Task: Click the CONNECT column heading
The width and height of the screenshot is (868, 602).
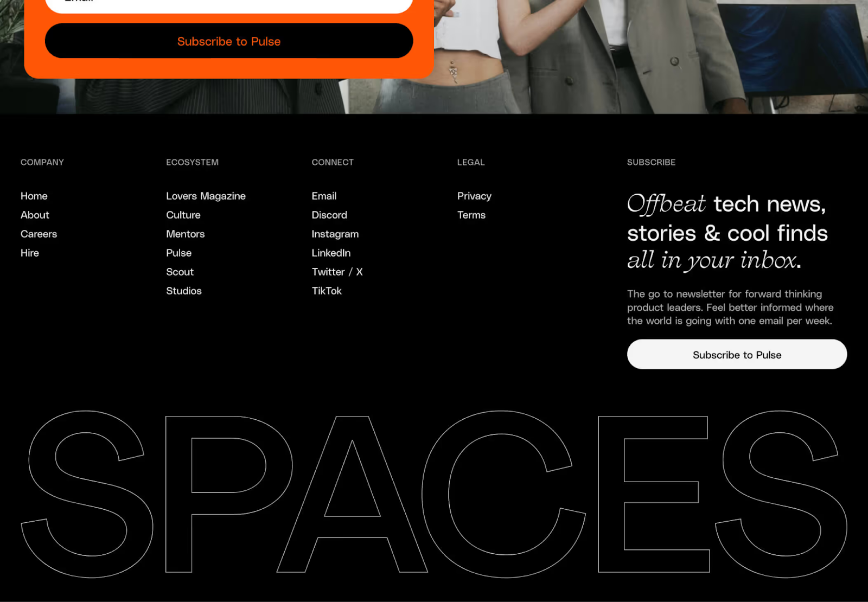Action: [333, 162]
